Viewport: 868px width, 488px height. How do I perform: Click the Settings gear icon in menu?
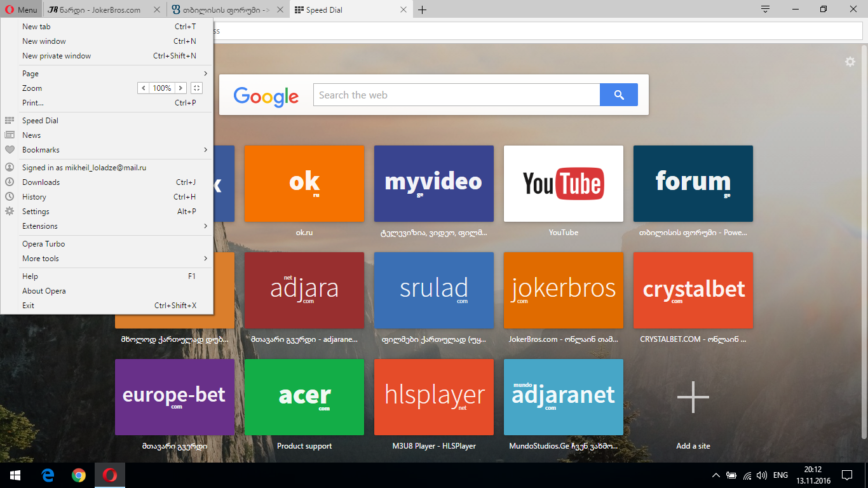(x=10, y=212)
